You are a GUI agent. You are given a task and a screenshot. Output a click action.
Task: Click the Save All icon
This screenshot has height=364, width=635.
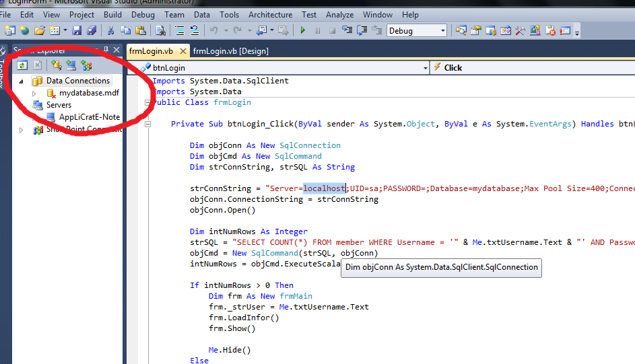[92, 30]
